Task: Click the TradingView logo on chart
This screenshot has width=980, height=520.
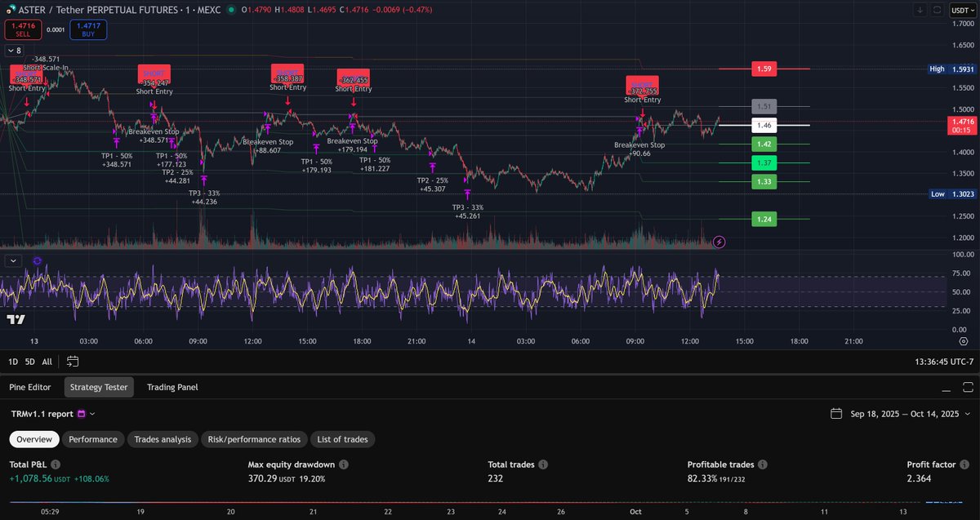Action: pos(15,319)
